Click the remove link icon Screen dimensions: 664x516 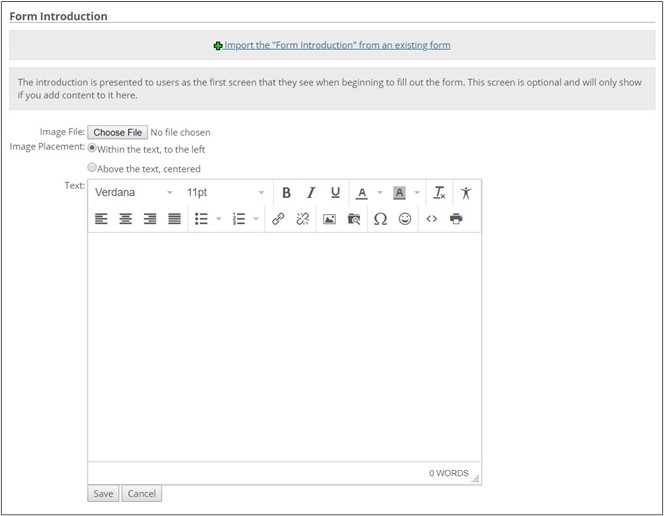click(302, 219)
